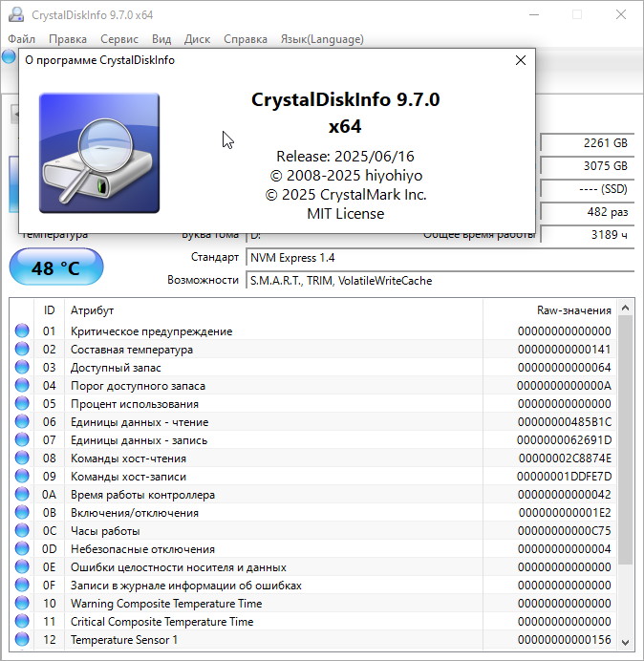This screenshot has width=644, height=661.
Task: Click scrollbar up arrow in attribute list
Action: click(626, 309)
